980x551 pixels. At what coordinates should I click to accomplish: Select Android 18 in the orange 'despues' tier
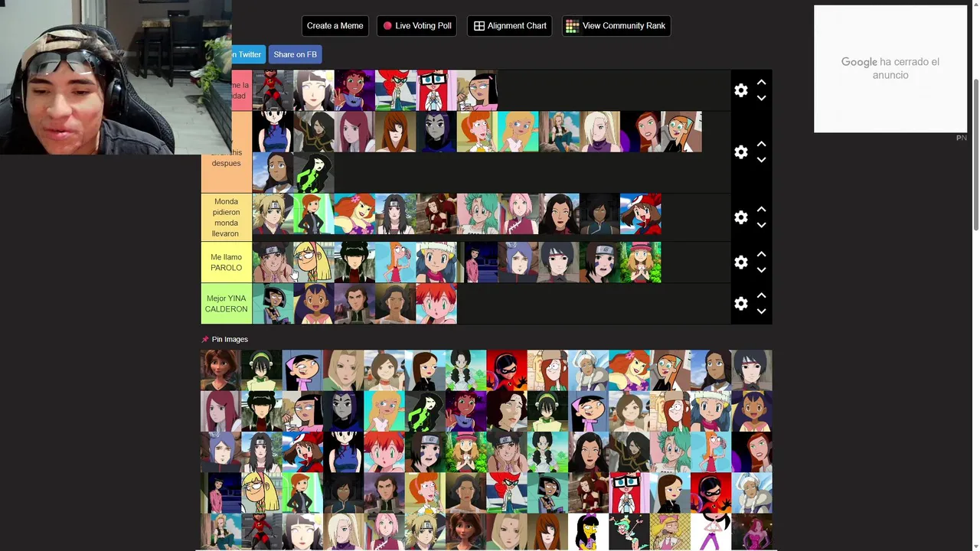coord(559,132)
